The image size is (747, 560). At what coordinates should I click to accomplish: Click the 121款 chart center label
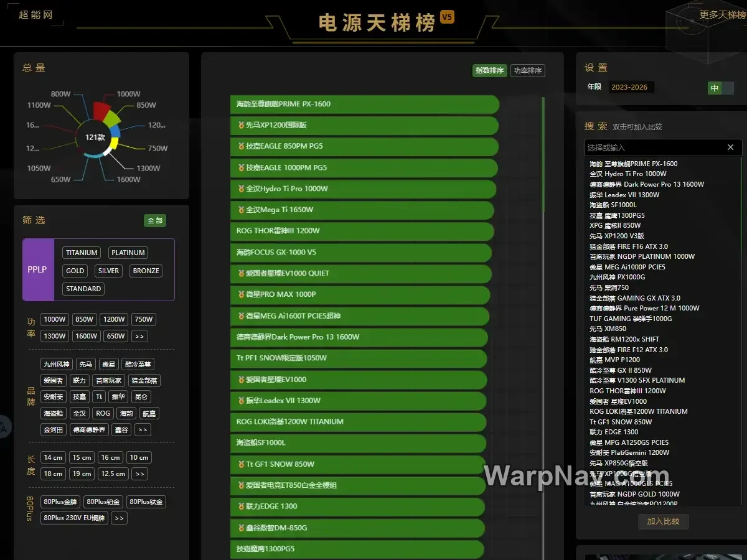(x=95, y=136)
